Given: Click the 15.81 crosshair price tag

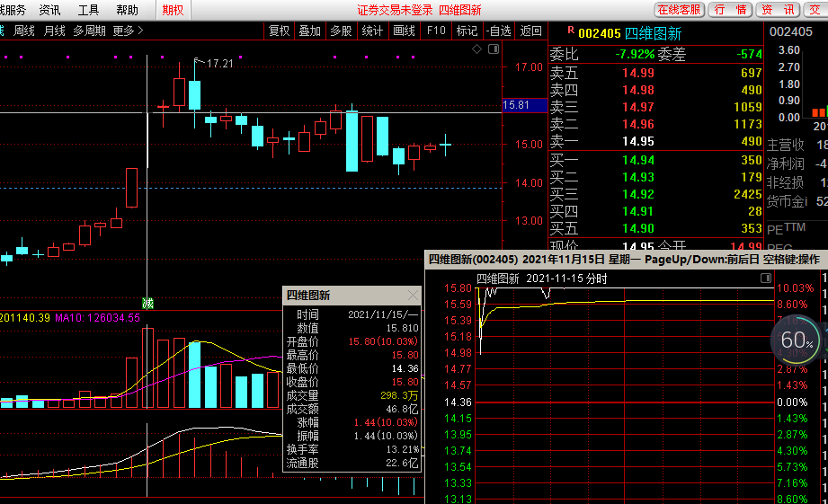Looking at the screenshot, I should 524,105.
